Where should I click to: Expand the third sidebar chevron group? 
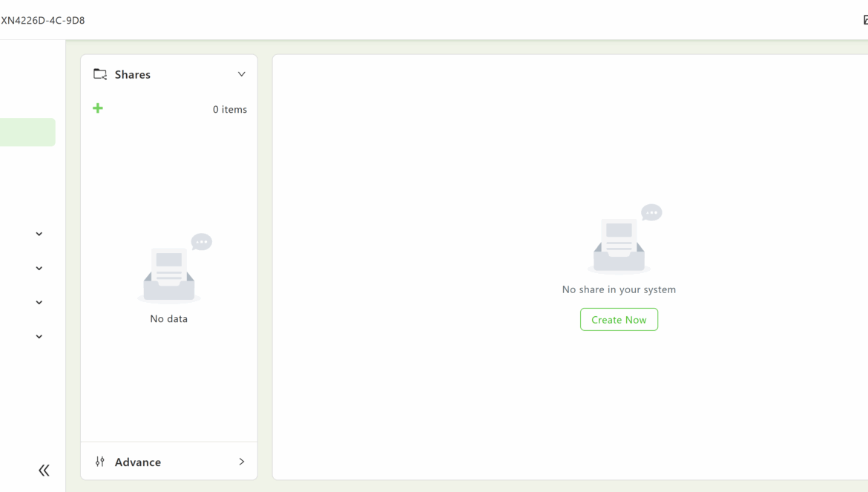click(x=39, y=302)
